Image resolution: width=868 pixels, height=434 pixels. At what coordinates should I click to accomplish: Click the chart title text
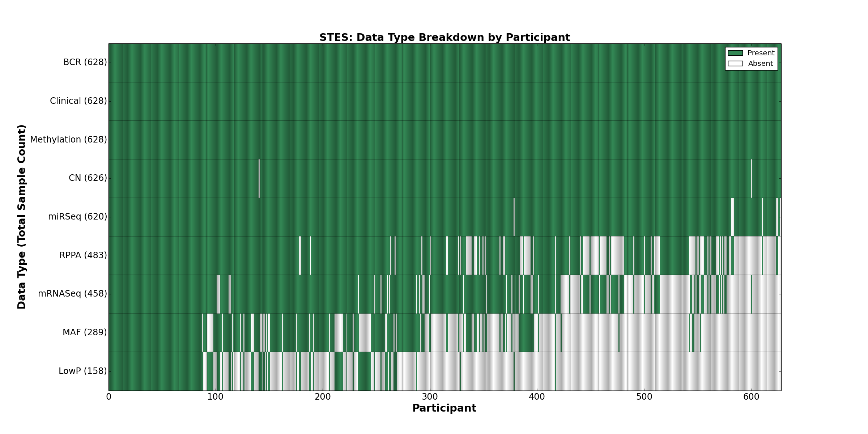(x=444, y=38)
